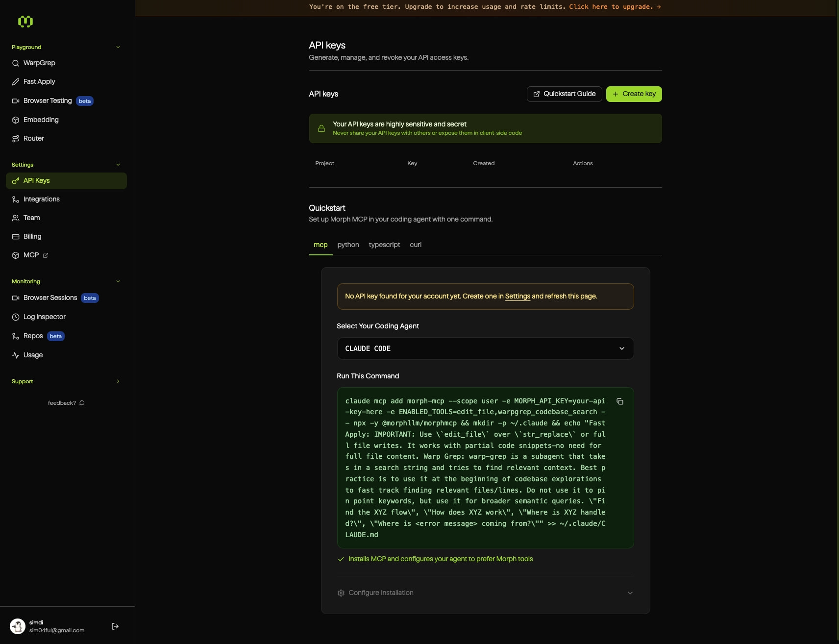The height and width of the screenshot is (644, 839).
Task: Open the Usage monitoring page
Action: pyautogui.click(x=66, y=355)
